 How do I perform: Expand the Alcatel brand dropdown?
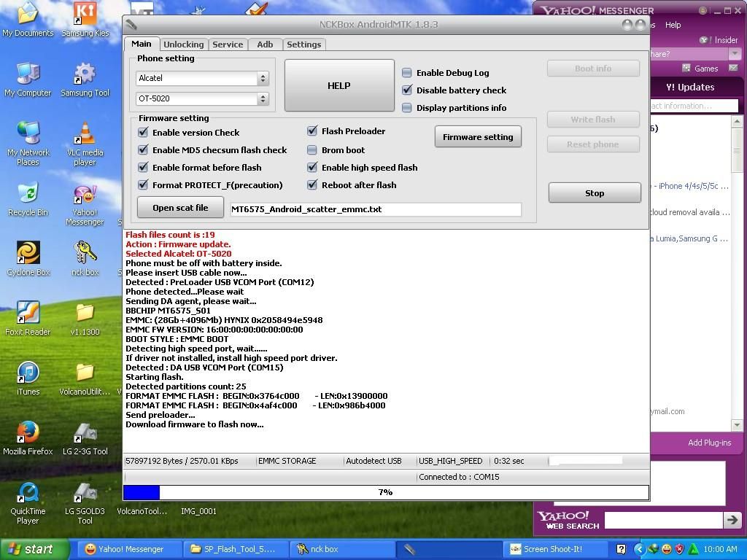pos(263,78)
